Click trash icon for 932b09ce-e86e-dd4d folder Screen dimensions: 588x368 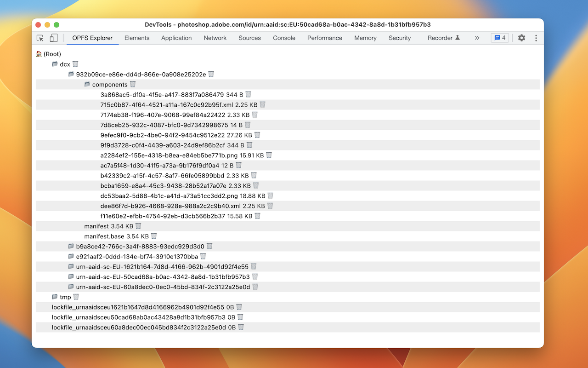point(211,74)
